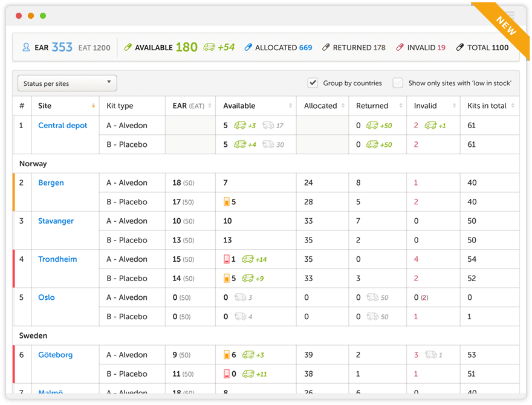532x405 pixels.
Task: Click gray truck icon in Göteborg Invalid column
Action: (x=430, y=355)
